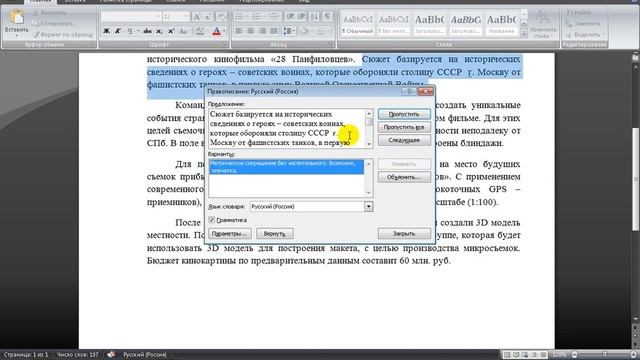Align text left in the ribbon

[x=238, y=31]
